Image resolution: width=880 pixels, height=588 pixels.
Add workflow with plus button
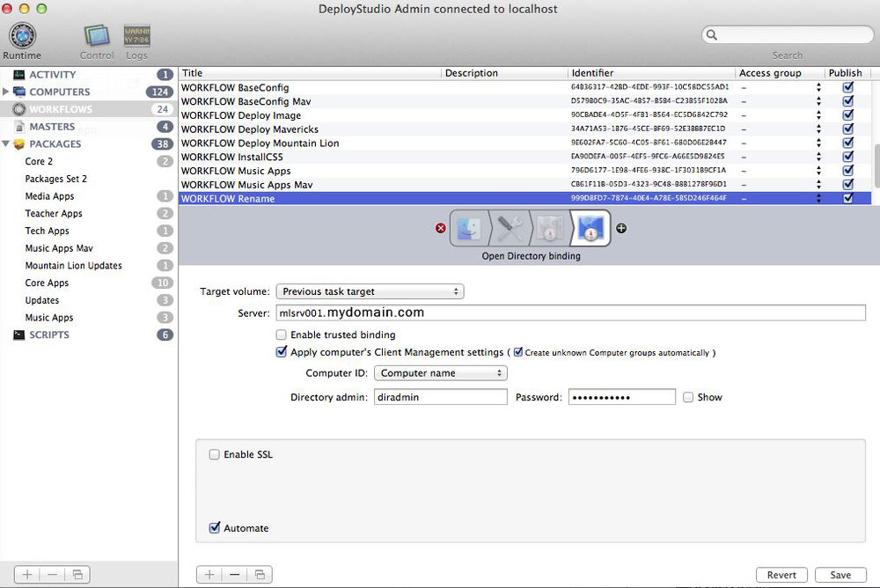(209, 575)
